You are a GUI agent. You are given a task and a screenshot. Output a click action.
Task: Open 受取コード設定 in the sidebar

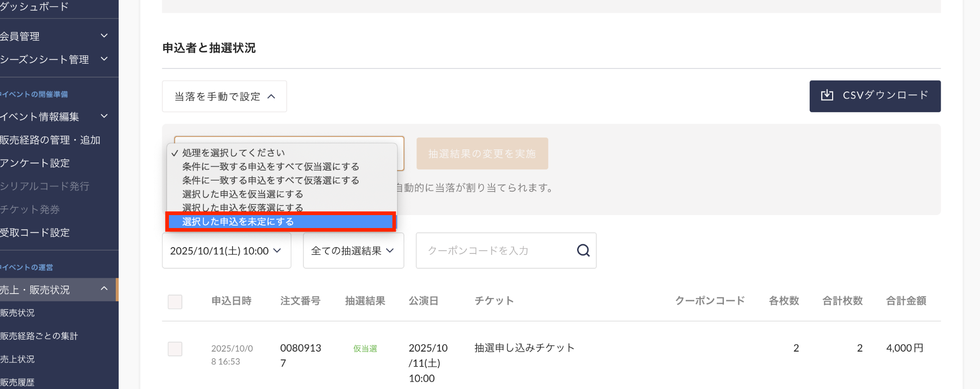35,232
